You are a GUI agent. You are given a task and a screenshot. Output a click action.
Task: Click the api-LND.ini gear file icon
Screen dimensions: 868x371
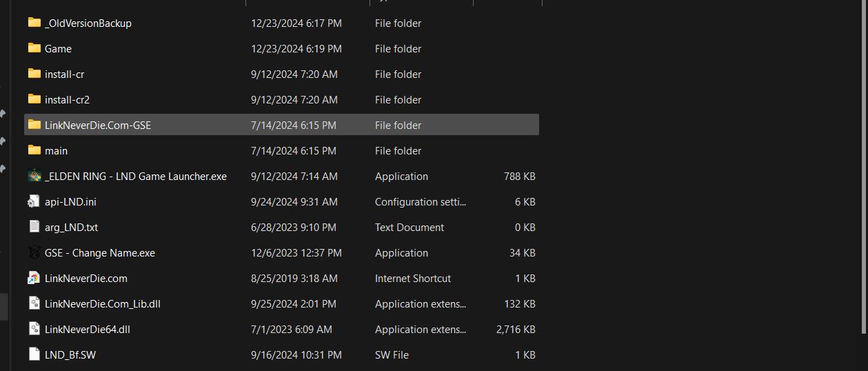pyautogui.click(x=34, y=201)
